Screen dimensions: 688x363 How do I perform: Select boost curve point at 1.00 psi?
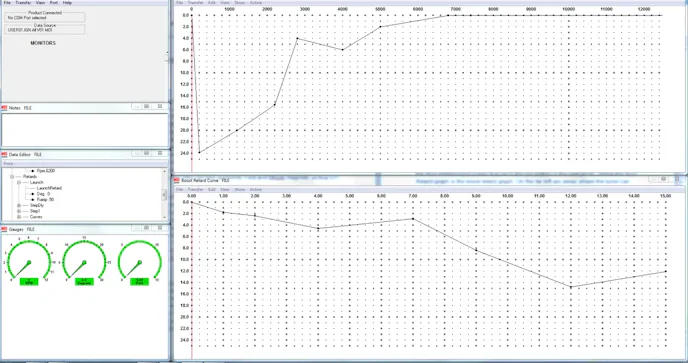point(223,212)
